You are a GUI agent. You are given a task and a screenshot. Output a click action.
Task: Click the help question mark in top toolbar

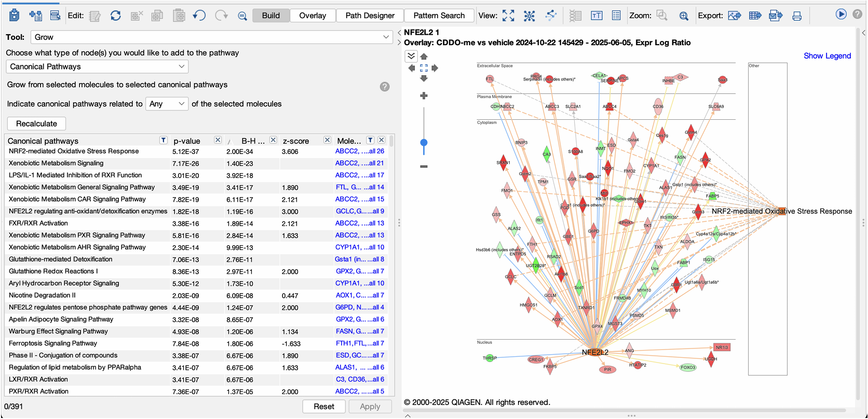[858, 14]
